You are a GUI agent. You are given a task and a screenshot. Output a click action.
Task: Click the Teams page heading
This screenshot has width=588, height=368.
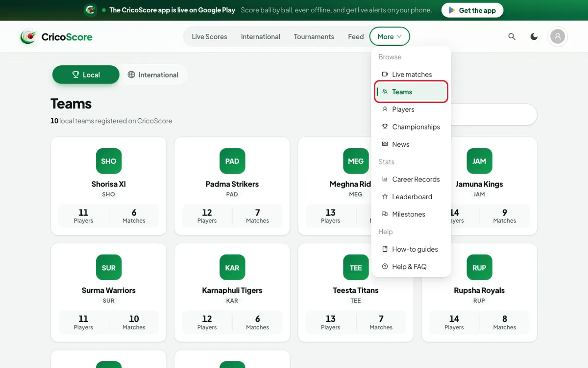point(71,104)
